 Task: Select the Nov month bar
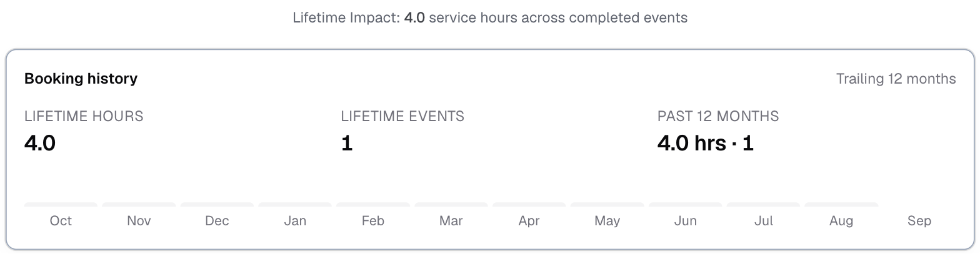point(139,205)
